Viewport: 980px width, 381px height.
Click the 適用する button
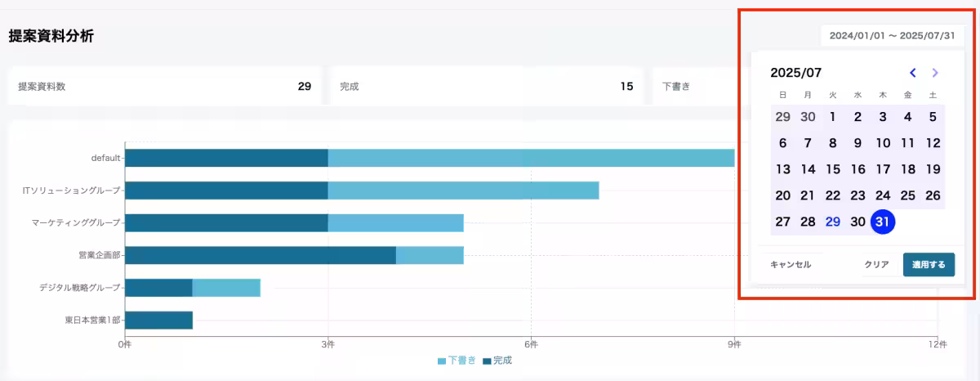click(929, 265)
